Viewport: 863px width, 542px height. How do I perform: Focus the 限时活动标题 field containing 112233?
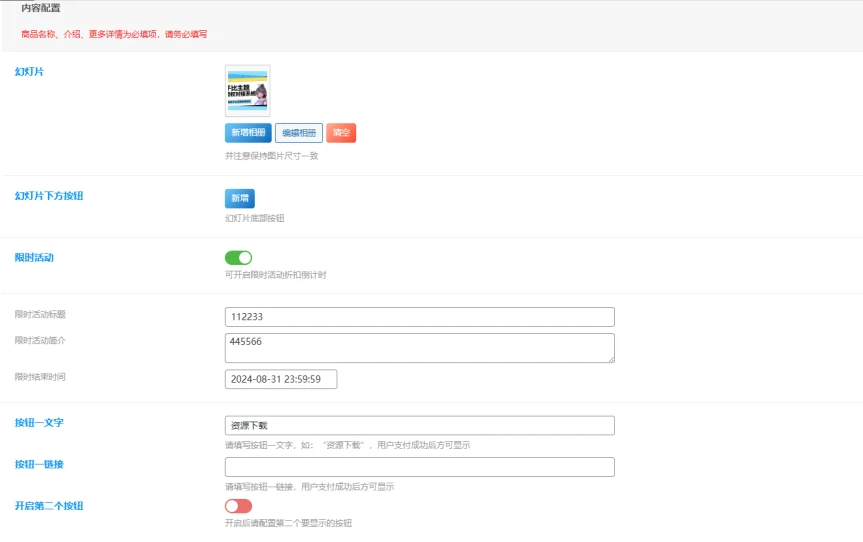419,317
